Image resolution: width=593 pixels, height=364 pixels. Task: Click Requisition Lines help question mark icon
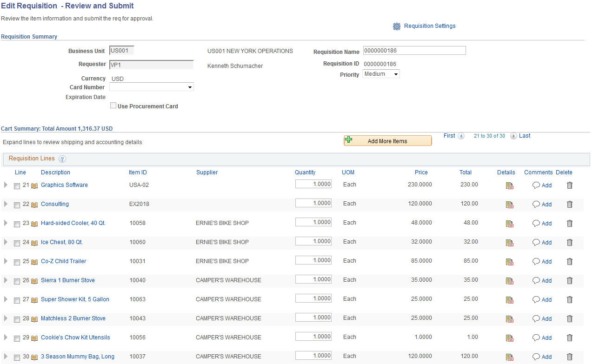point(62,159)
